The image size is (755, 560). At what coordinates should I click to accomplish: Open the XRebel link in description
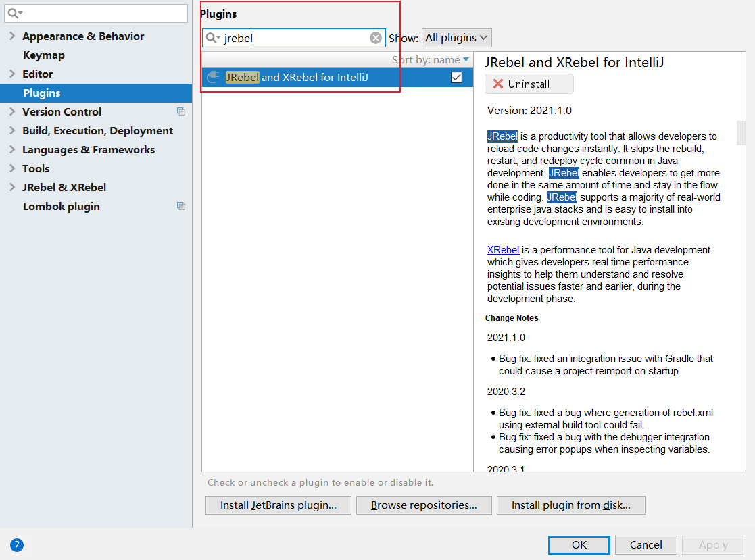click(503, 250)
